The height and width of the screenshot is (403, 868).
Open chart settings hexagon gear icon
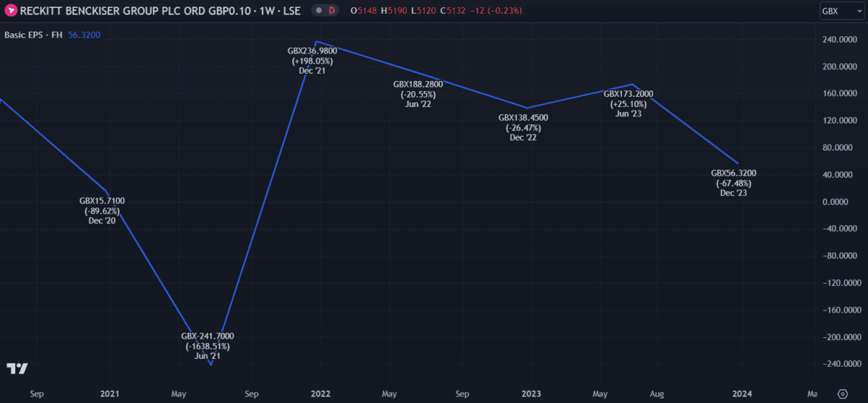[842, 394]
